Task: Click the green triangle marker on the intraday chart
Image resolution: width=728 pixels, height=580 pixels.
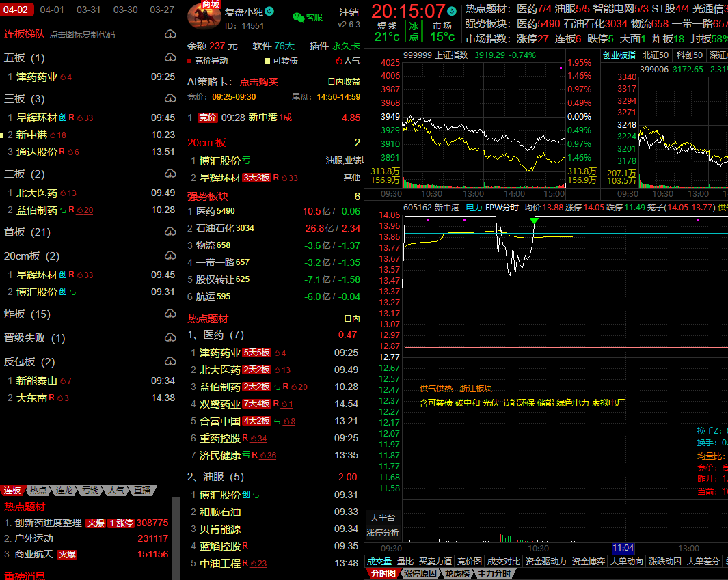Action: [x=534, y=221]
